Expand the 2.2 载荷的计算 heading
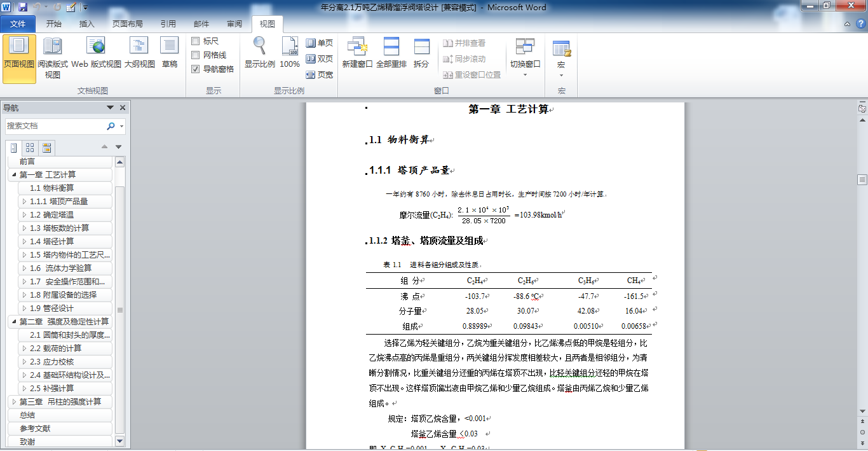This screenshot has width=868, height=451. coord(24,349)
